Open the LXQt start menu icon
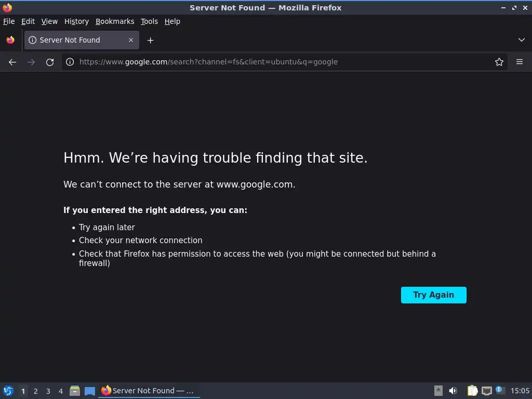Image resolution: width=532 pixels, height=399 pixels. click(8, 391)
